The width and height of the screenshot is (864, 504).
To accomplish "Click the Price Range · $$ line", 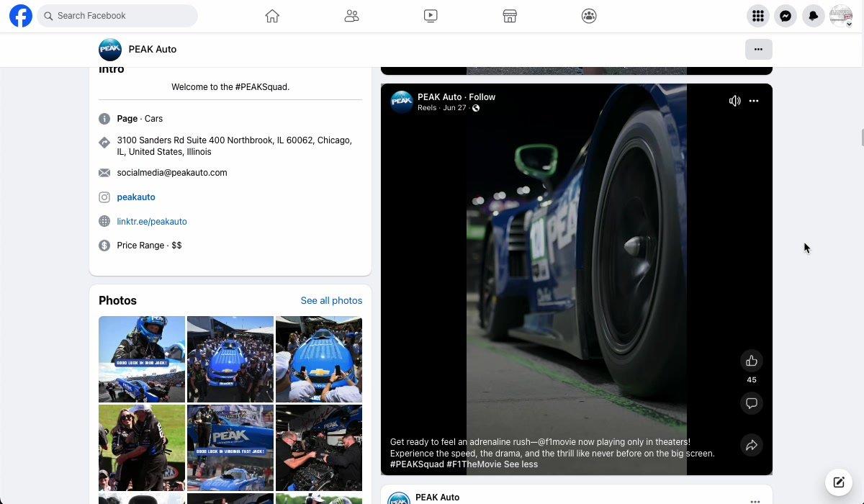I will tap(149, 246).
